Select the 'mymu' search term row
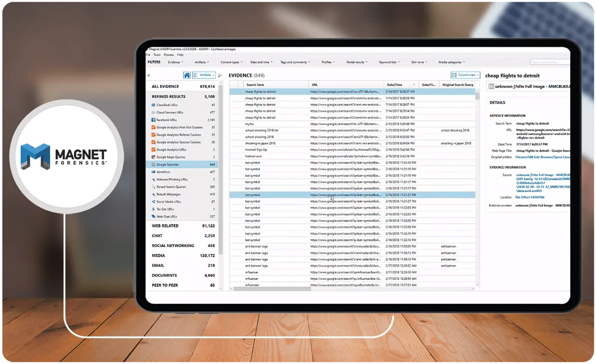Image resolution: width=596 pixels, height=364 pixels. coord(353,124)
